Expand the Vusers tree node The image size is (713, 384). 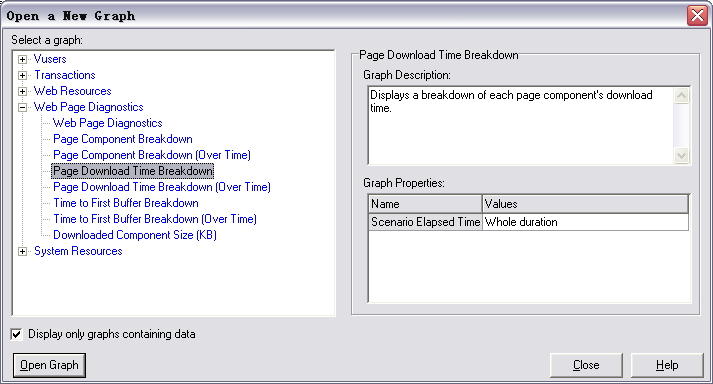tap(22, 59)
